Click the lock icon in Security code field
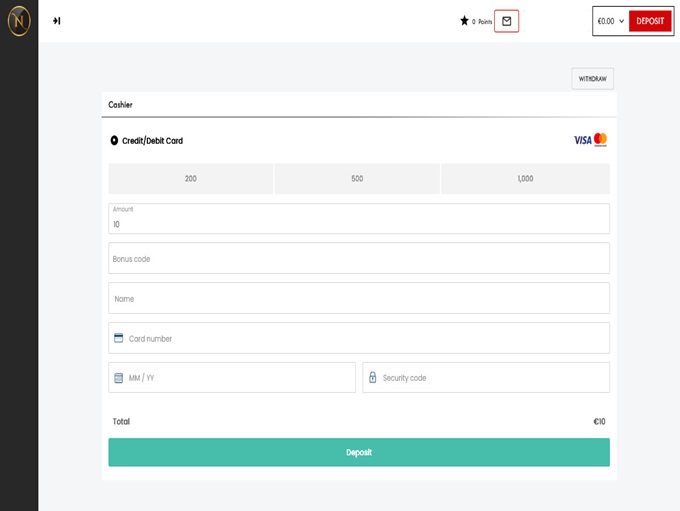This screenshot has width=680, height=511. [x=373, y=378]
